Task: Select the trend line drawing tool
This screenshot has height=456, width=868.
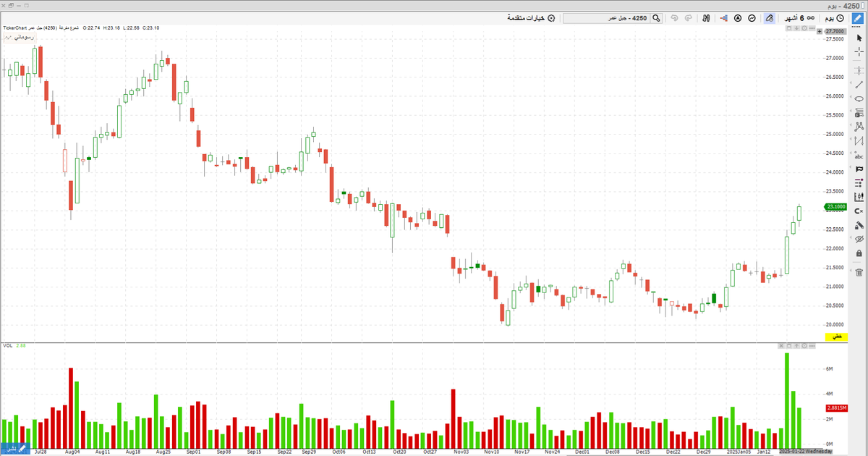Action: (859, 84)
